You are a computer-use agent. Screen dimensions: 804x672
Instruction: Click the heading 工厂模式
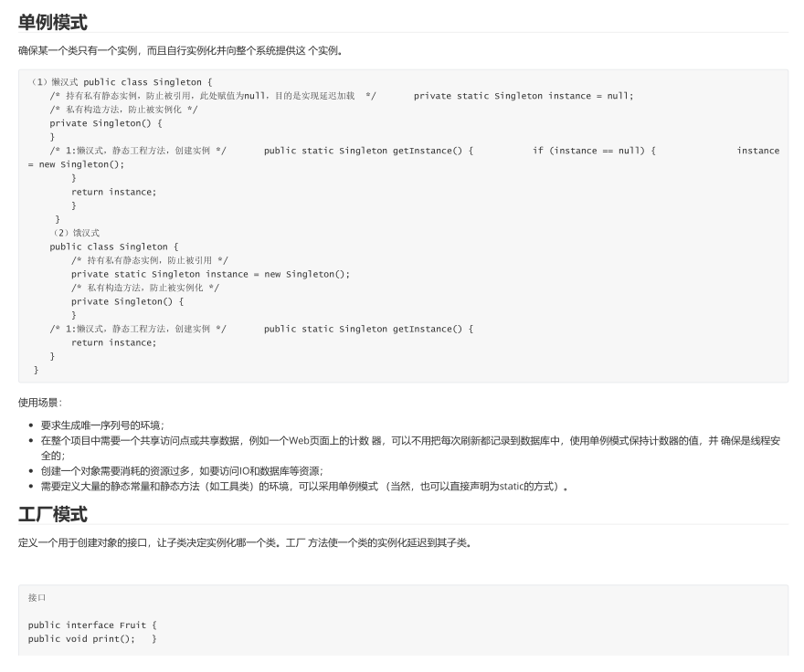53,514
